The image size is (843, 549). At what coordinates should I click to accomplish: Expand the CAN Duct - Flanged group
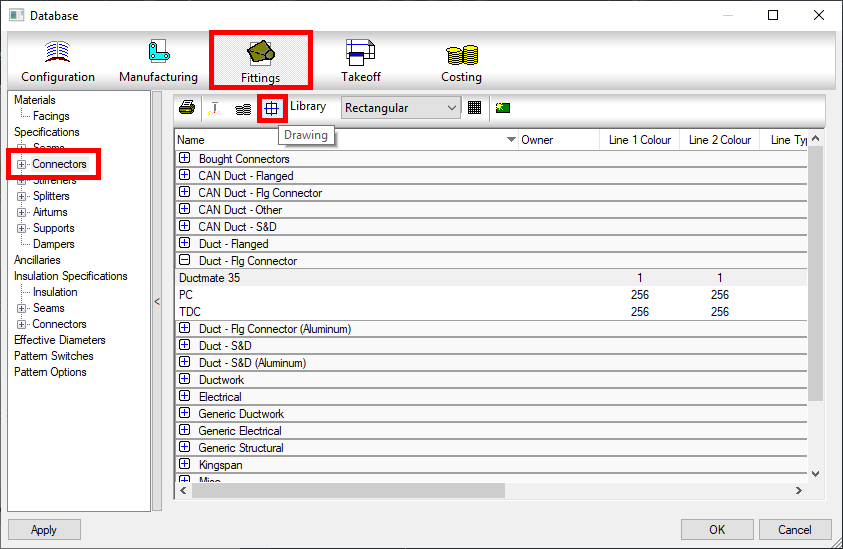pyautogui.click(x=184, y=175)
